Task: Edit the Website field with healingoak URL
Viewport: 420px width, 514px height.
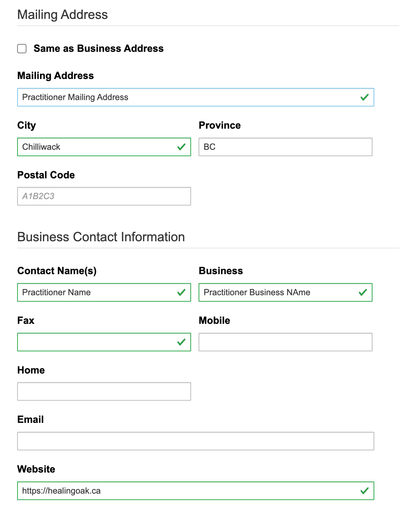Action: point(186,491)
